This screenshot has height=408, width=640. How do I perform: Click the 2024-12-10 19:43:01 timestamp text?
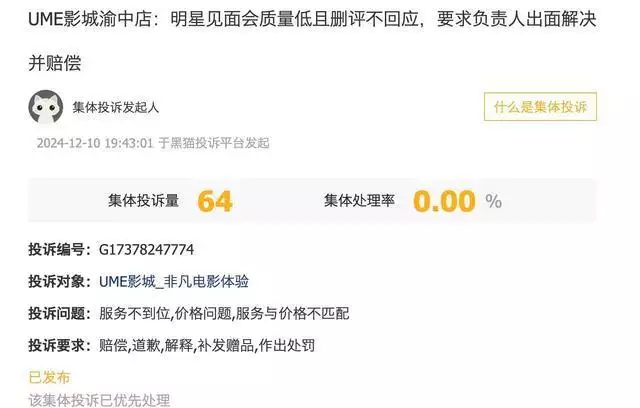point(95,143)
